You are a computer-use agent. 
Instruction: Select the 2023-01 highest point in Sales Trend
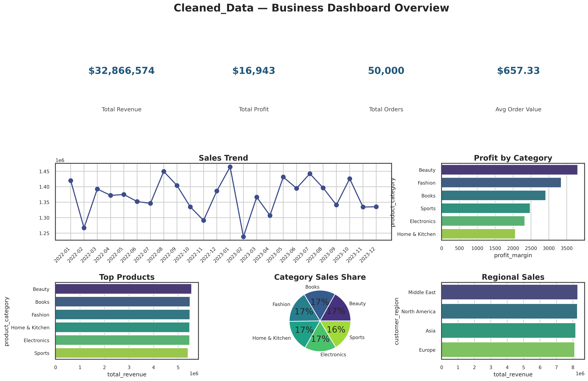click(230, 167)
